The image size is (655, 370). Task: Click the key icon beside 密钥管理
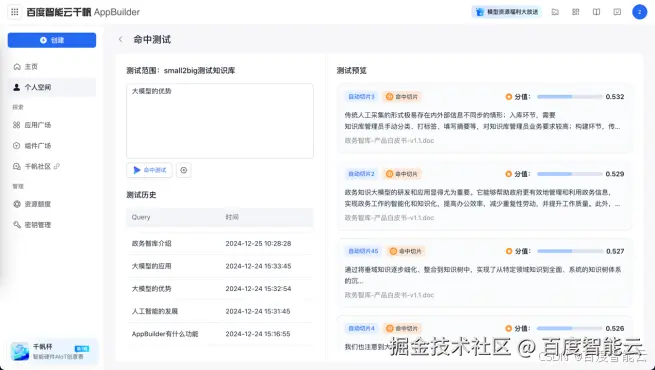point(17,225)
